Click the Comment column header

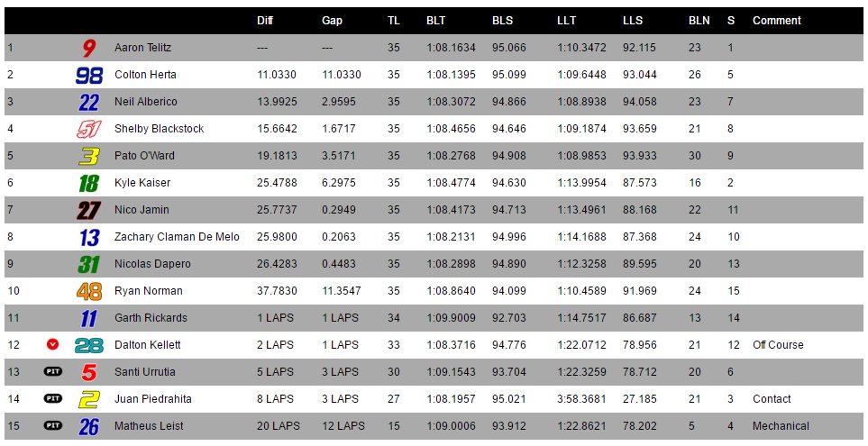777,21
